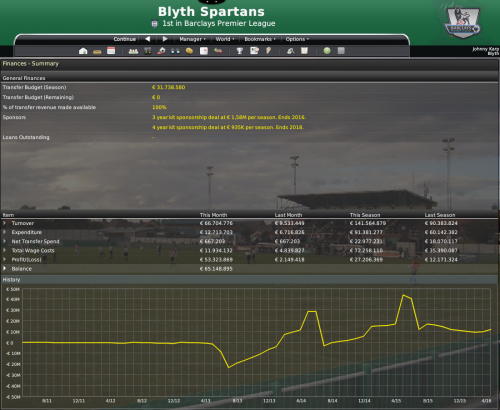This screenshot has height=410, width=500.
Task: Open the clipboard notes icon
Action: (304, 51)
